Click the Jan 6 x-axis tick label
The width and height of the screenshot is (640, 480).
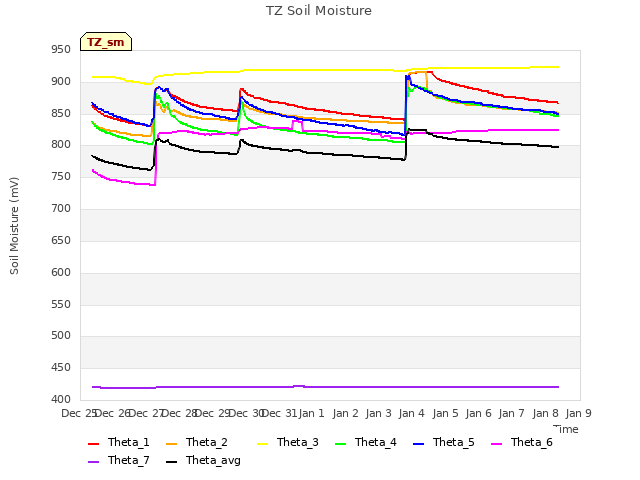coord(478,413)
